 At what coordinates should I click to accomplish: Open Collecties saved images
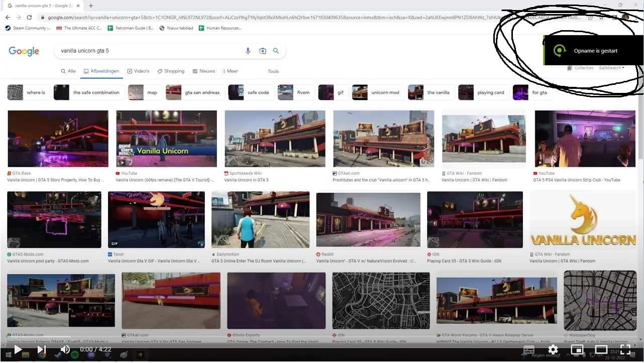coord(580,68)
